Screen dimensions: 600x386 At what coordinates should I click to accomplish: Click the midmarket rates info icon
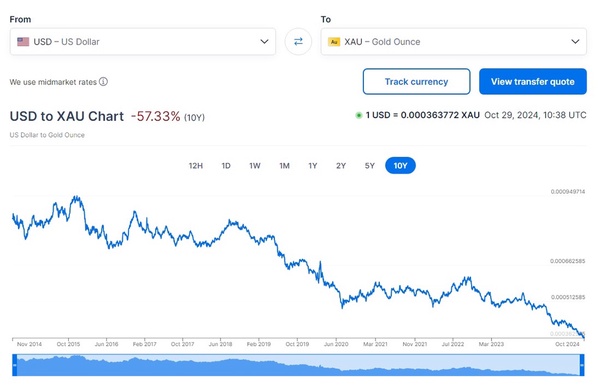coord(103,81)
